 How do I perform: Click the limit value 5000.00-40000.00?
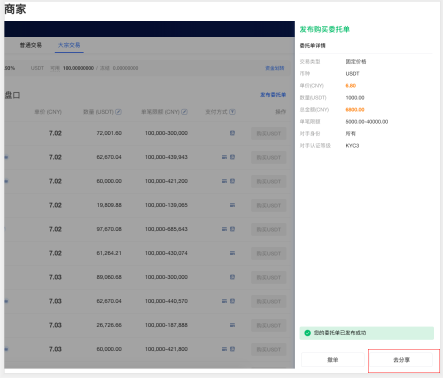[367, 122]
